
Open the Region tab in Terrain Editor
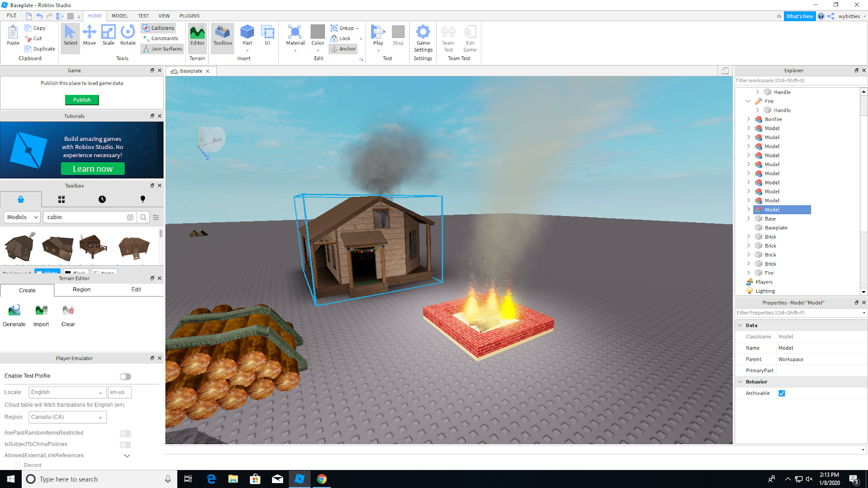click(x=82, y=290)
